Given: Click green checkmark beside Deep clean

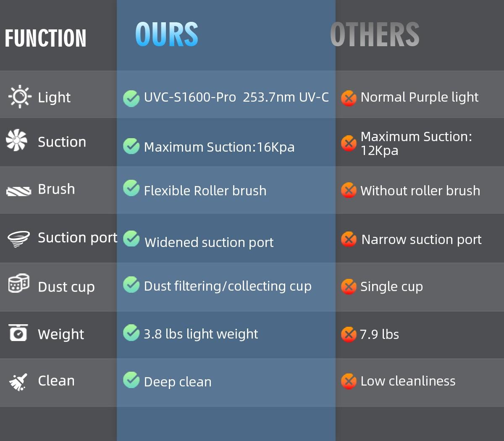Looking at the screenshot, I should click(x=131, y=380).
